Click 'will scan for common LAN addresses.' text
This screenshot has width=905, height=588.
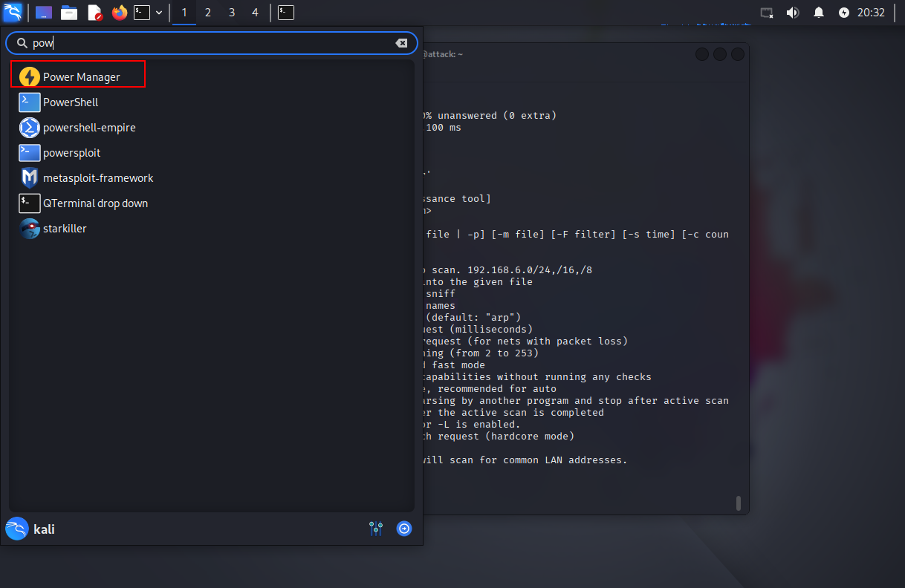tap(525, 460)
